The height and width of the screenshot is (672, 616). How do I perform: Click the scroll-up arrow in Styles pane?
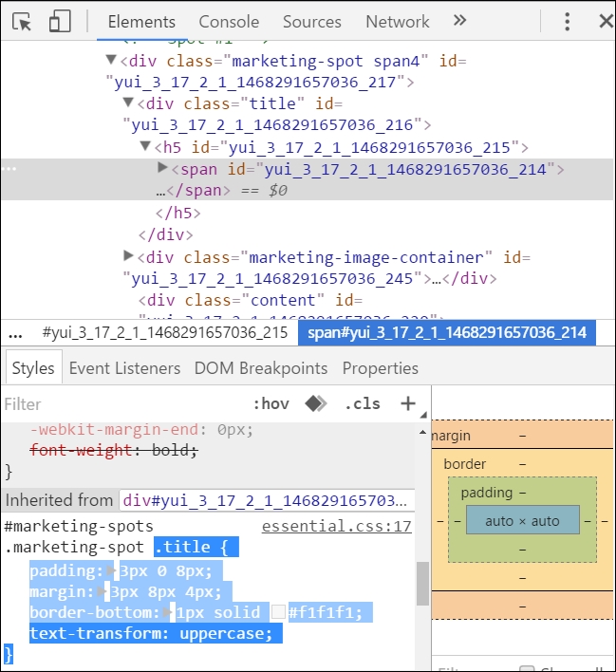point(422,432)
